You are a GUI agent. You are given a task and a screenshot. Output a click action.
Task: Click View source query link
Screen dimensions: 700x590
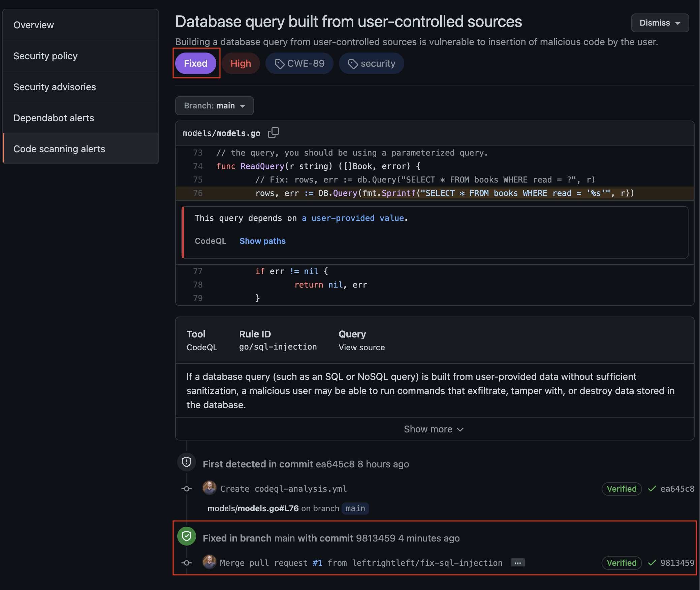pos(361,348)
